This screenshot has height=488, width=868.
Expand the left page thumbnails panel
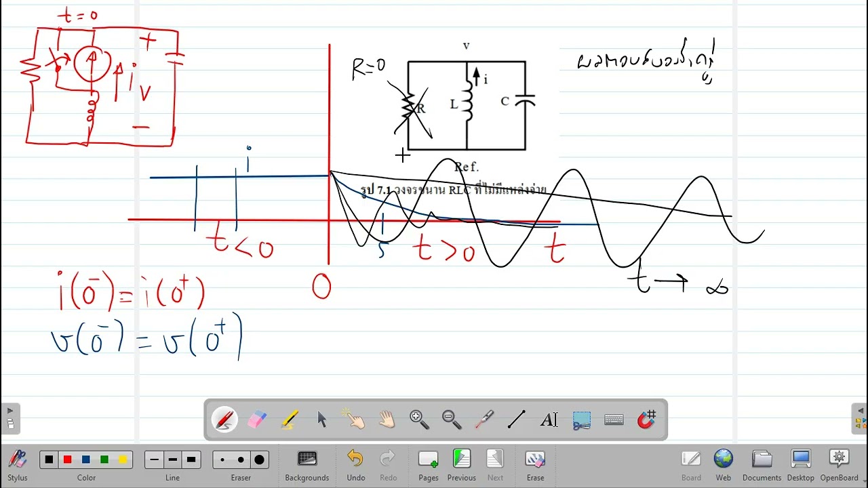9,418
